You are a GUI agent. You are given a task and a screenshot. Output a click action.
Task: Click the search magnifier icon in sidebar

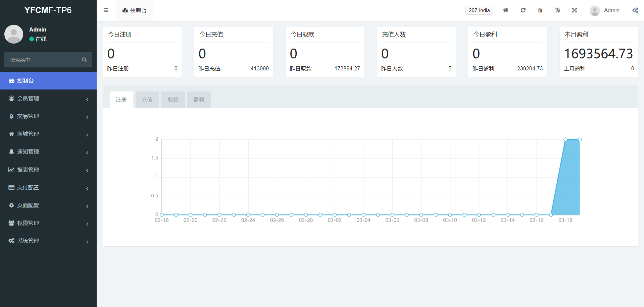[84, 60]
